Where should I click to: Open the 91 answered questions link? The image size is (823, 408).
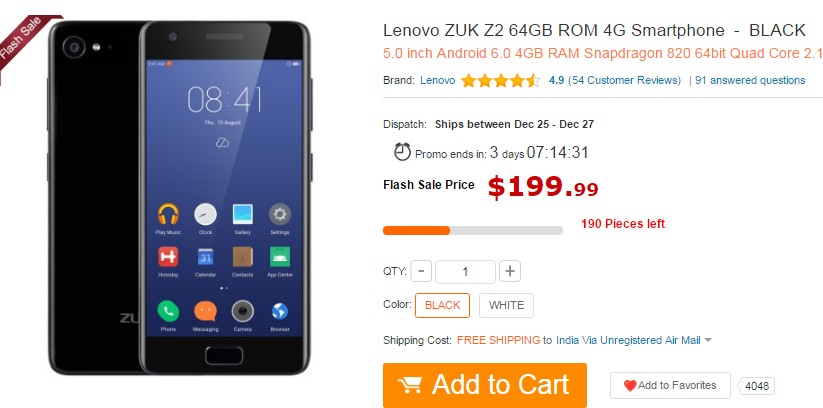(x=750, y=80)
